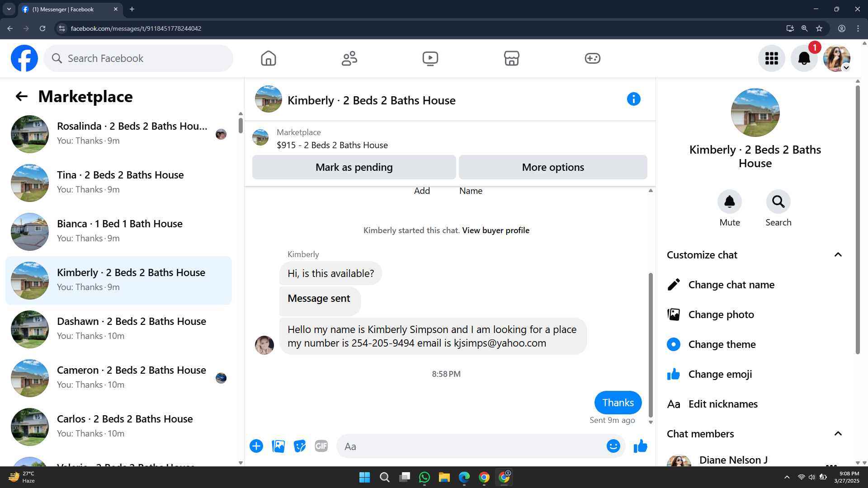Screen dimensions: 868x488
Task: Open the notifications bell with badge
Action: (804, 58)
